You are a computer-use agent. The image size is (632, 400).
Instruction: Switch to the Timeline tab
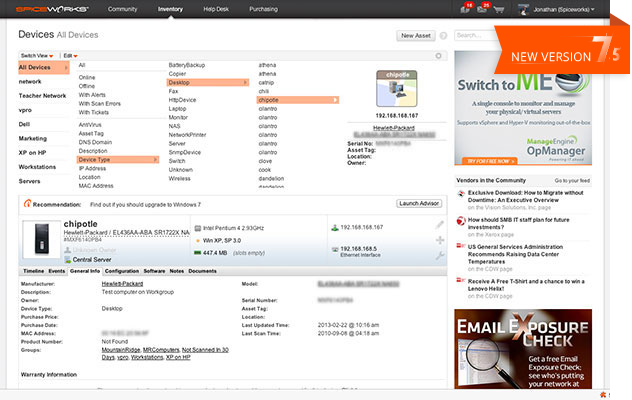[x=33, y=271]
